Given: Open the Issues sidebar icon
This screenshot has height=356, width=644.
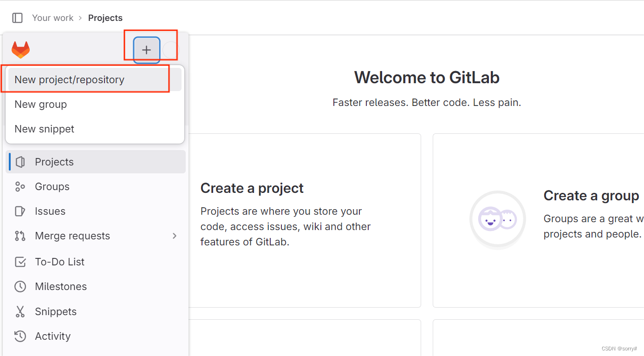Looking at the screenshot, I should tap(20, 211).
